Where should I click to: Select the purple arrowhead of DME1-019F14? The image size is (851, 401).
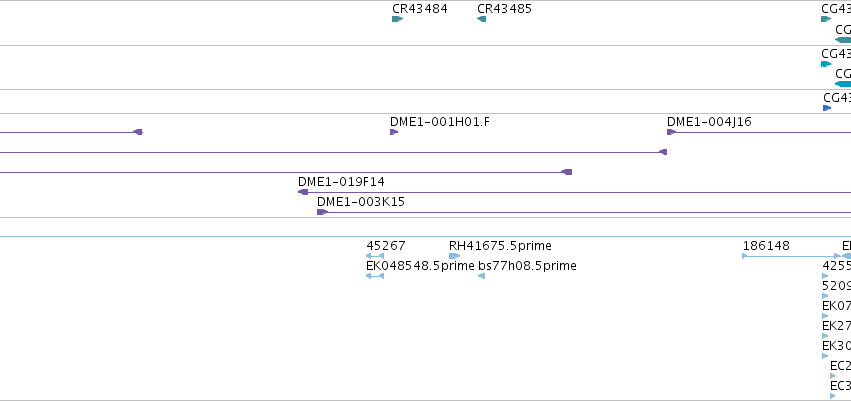(303, 192)
